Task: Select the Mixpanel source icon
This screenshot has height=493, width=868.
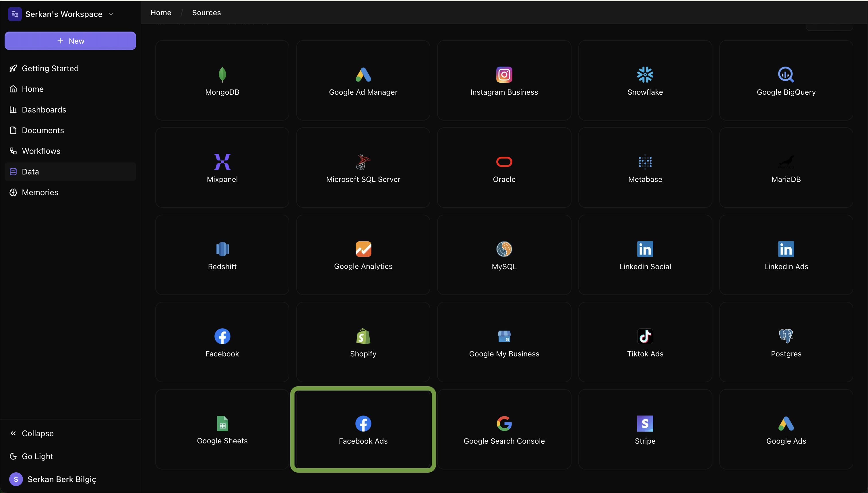Action: (222, 162)
